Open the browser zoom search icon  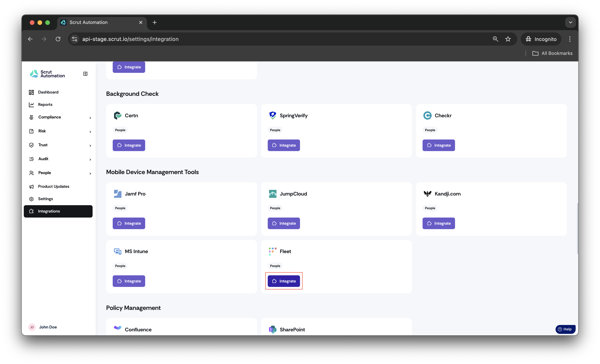pos(495,39)
